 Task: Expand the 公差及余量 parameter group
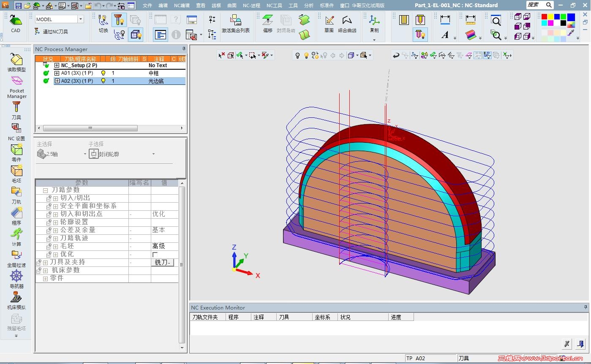click(x=55, y=231)
